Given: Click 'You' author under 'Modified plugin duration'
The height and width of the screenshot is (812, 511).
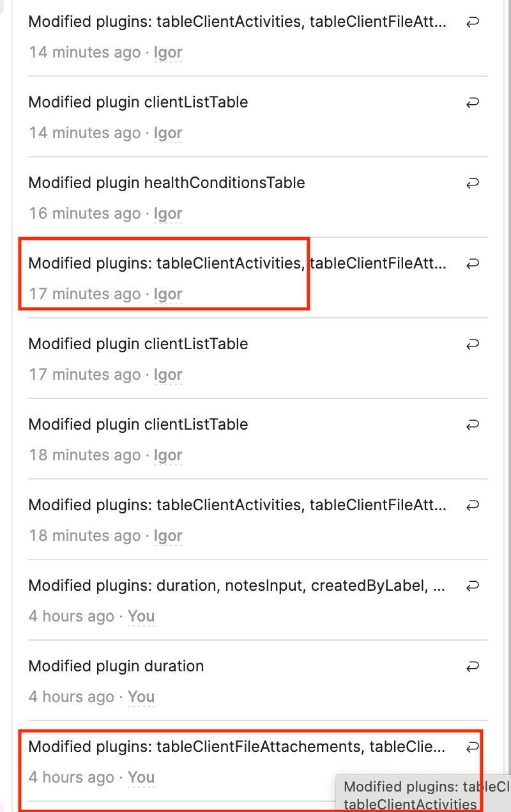Looking at the screenshot, I should pos(141,697).
